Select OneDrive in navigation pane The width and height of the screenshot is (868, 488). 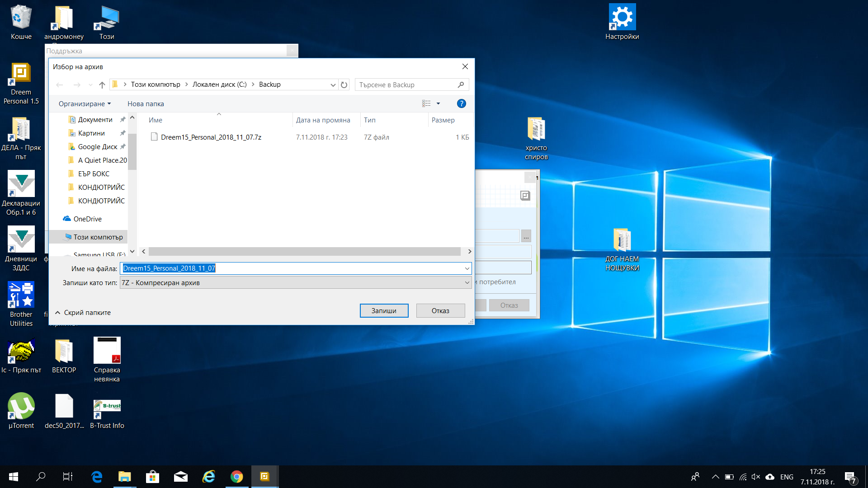pyautogui.click(x=87, y=219)
